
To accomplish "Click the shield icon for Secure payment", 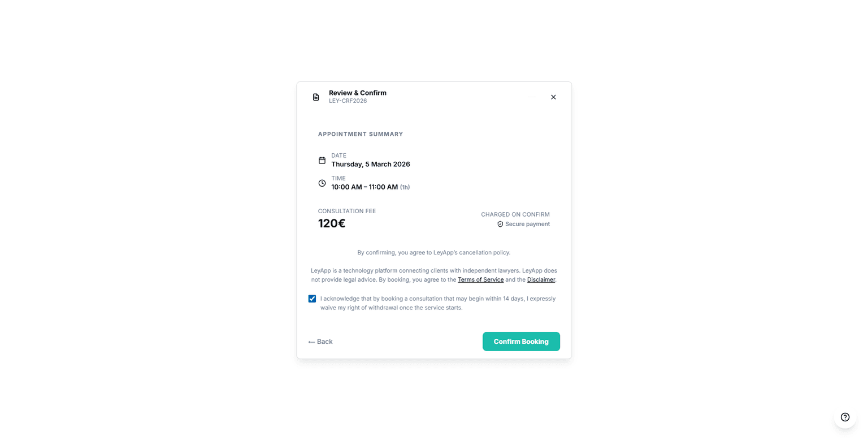I will tap(500, 224).
